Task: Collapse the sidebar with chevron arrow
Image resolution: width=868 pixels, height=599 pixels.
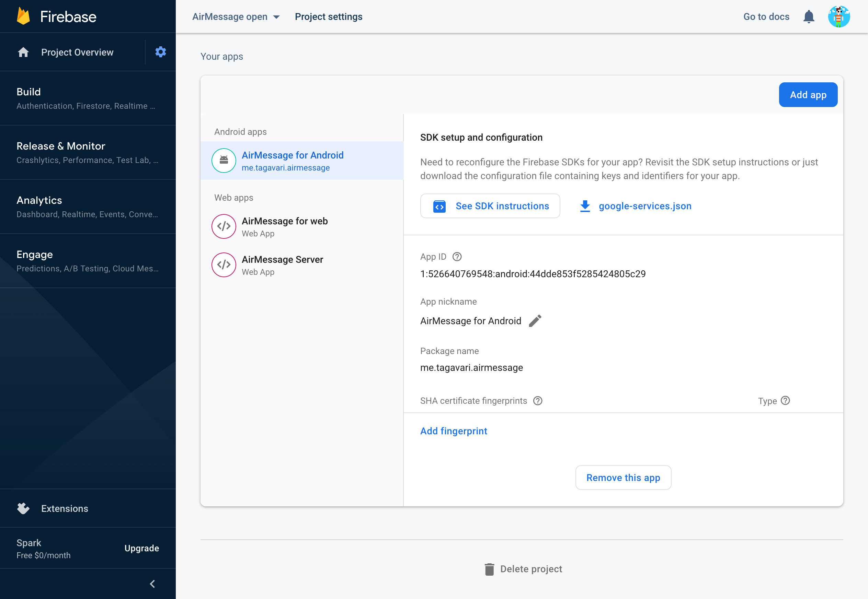Action: pos(152,584)
